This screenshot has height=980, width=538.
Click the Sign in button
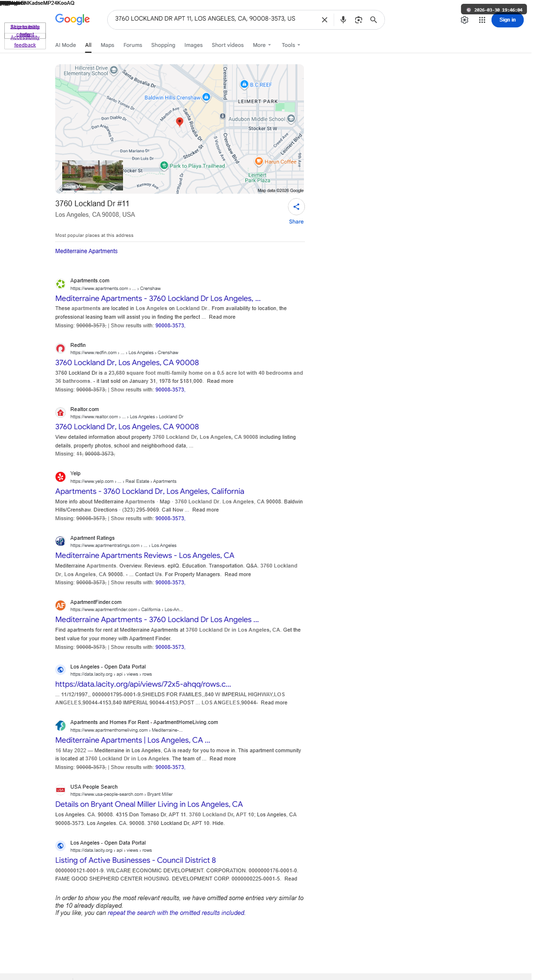[507, 20]
